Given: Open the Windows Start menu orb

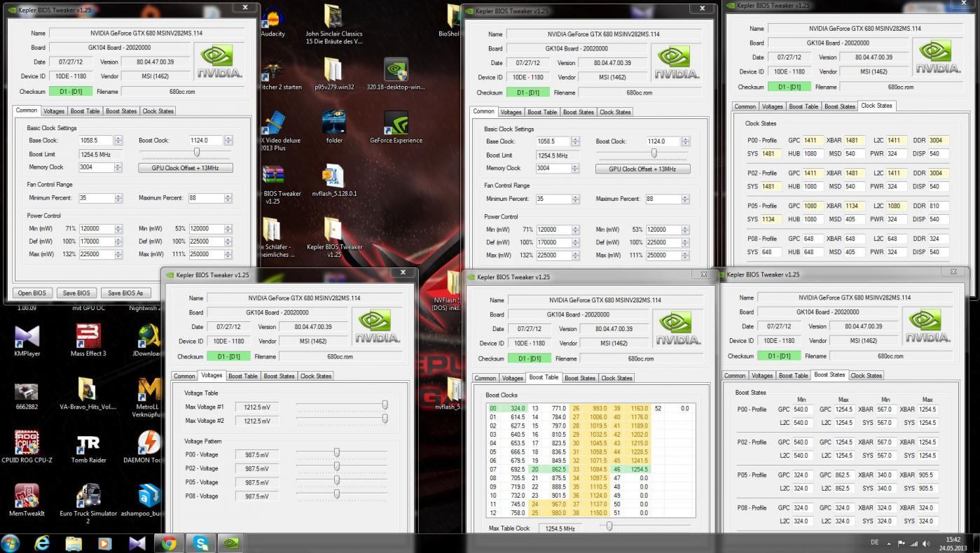Looking at the screenshot, I should tap(11, 542).
